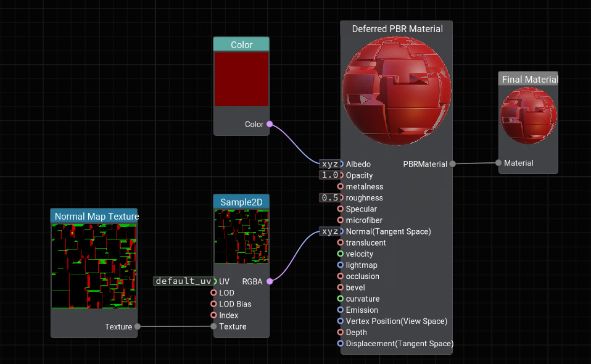This screenshot has height=364, width=591.
Task: Select the Deferred PBR Material node title
Action: click(x=397, y=29)
